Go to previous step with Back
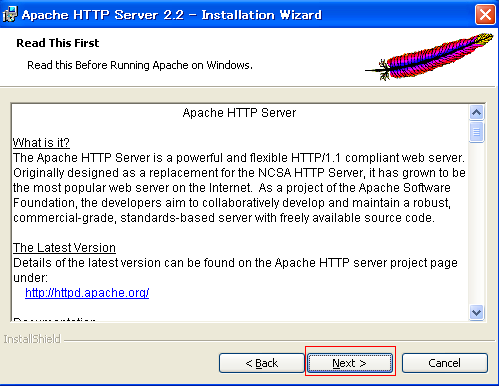 click(262, 363)
